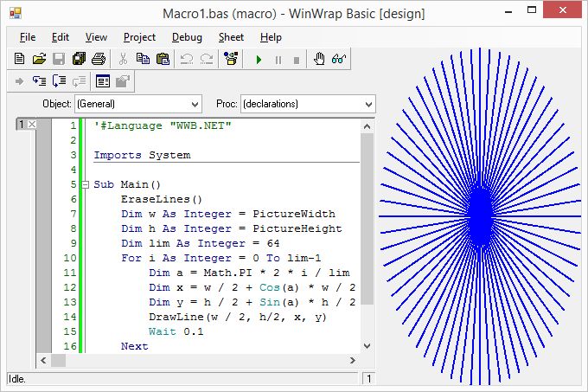Click the 'Next' keyword on line 16
Image resolution: width=588 pixels, height=392 pixels.
pyautogui.click(x=135, y=346)
